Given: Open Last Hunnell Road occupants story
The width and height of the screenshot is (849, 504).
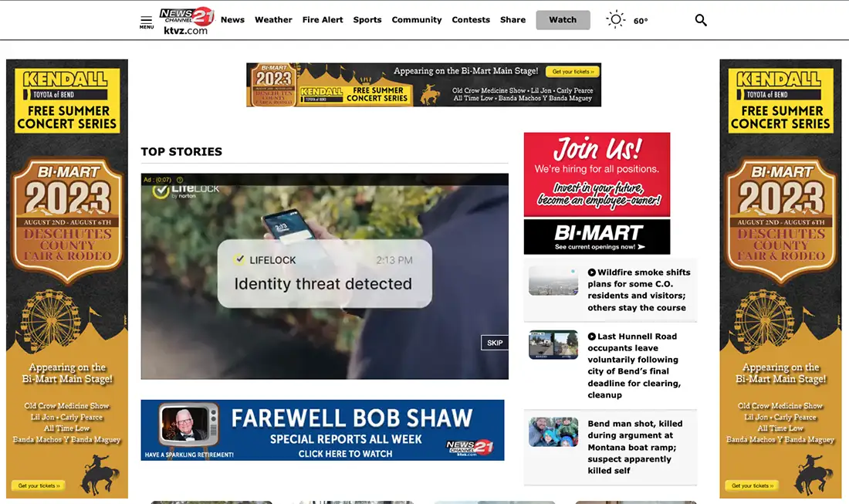Looking at the screenshot, I should click(634, 365).
